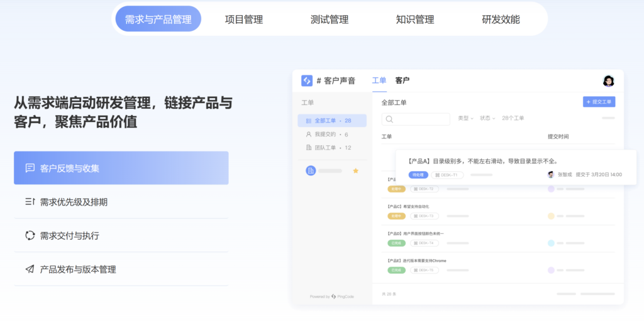Viewport: 644px width, 322px height.
Task: Click the DESK-T4 ticket tag
Action: point(425,243)
